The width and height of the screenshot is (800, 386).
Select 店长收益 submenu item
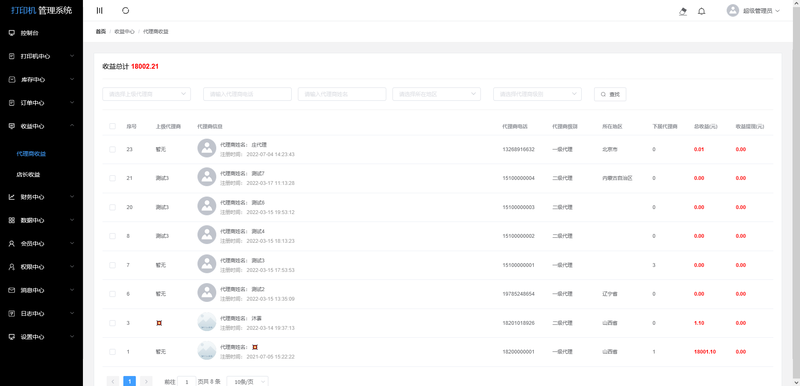[x=28, y=174]
